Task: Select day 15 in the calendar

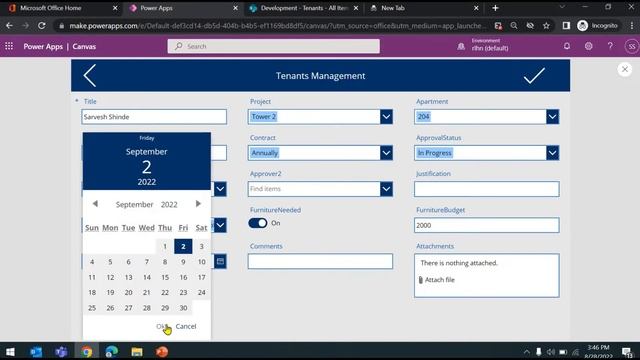Action: point(165,277)
